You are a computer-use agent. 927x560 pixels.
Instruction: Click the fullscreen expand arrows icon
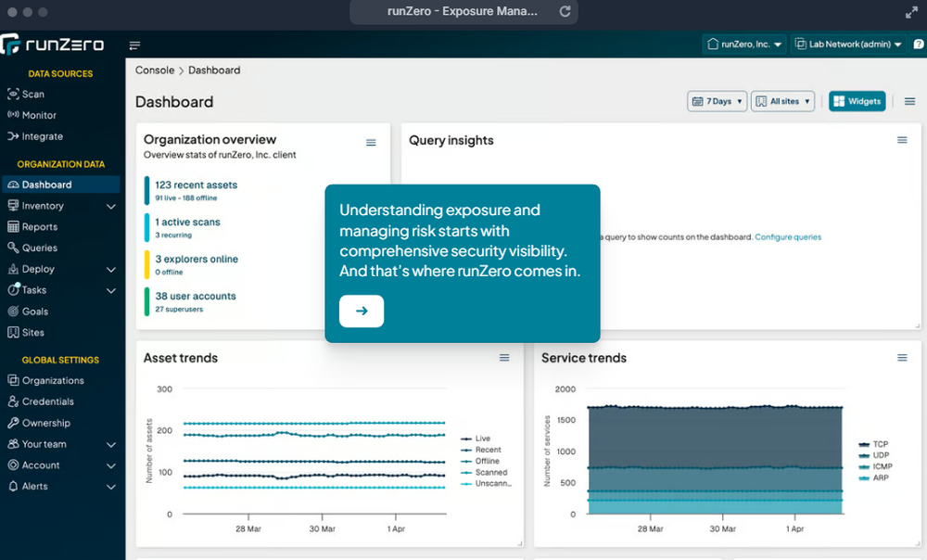911,12
